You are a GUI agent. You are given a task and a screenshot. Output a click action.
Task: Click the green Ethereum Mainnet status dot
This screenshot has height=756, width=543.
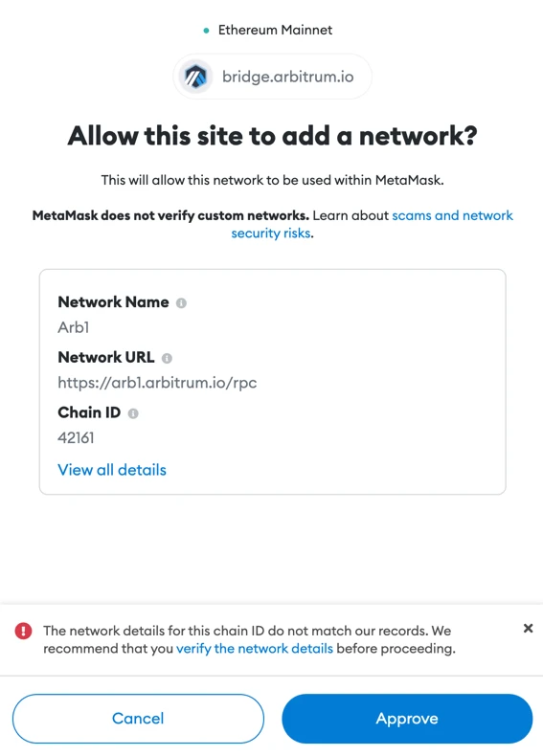tap(206, 31)
